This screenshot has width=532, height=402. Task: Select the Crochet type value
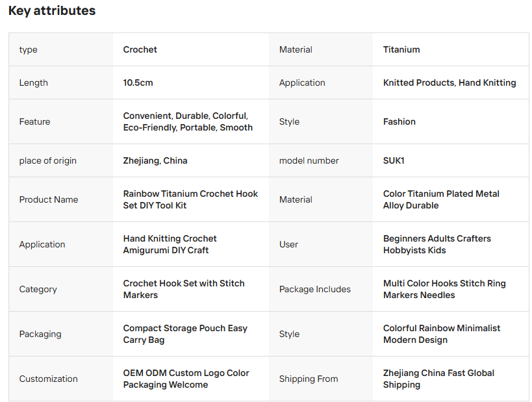pyautogui.click(x=140, y=49)
